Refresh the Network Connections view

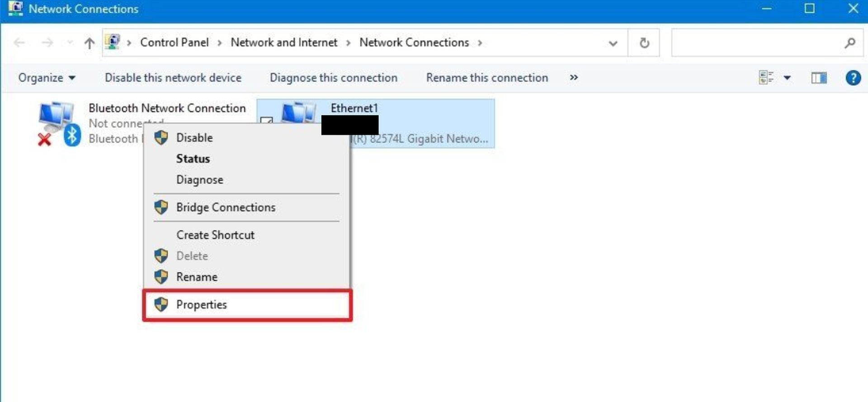coord(644,43)
